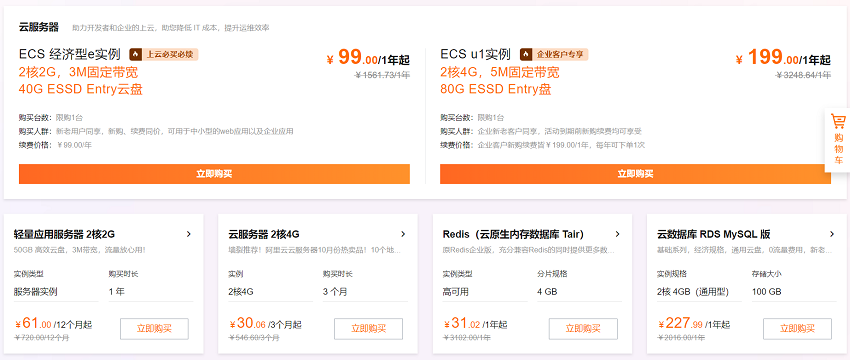
Task: Click 续费价格 ¥99.00/年 line
Action: click(55, 145)
